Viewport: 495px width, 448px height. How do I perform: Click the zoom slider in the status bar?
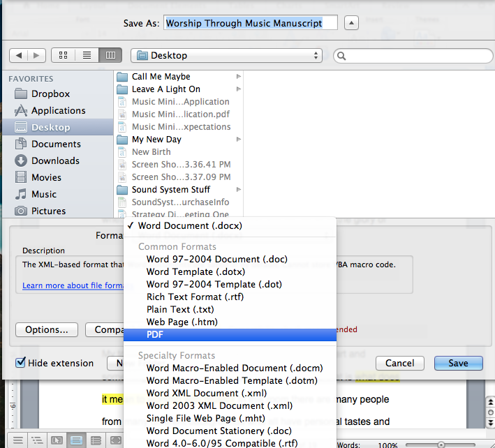441,444
